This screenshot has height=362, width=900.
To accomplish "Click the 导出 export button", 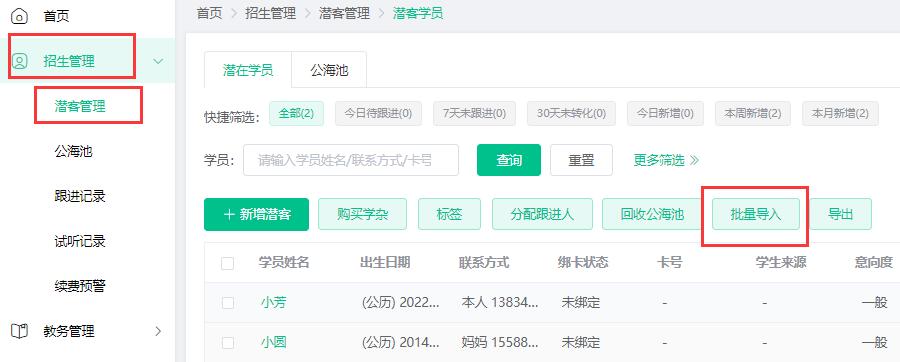I will tap(841, 215).
